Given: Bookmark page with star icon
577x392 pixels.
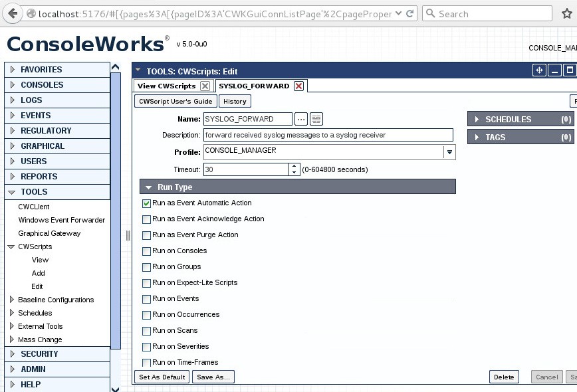Looking at the screenshot, I should pyautogui.click(x=566, y=14).
